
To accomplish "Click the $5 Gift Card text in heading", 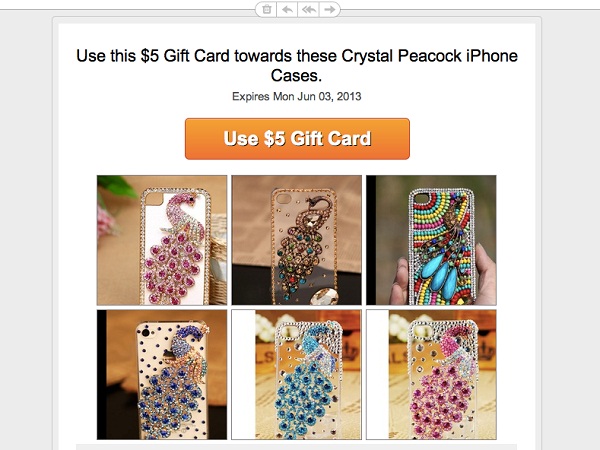I will [185, 56].
